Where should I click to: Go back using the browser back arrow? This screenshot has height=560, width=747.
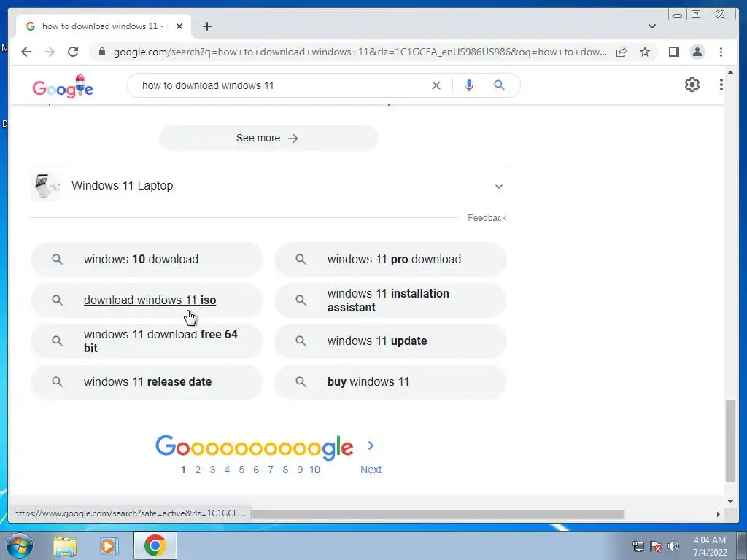coord(26,52)
